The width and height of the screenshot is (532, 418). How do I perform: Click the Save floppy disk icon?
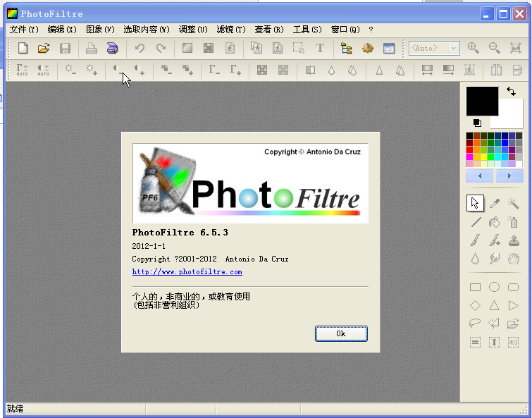[x=65, y=48]
